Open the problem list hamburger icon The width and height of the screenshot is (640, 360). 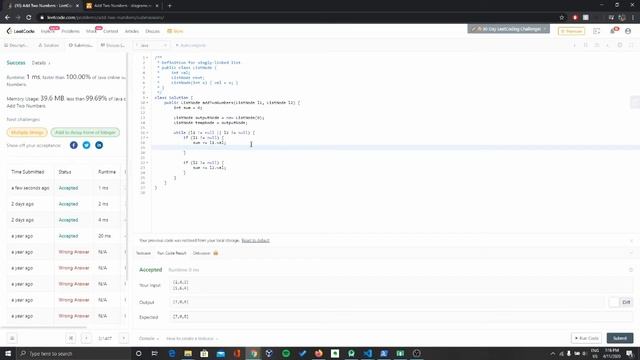(12, 338)
